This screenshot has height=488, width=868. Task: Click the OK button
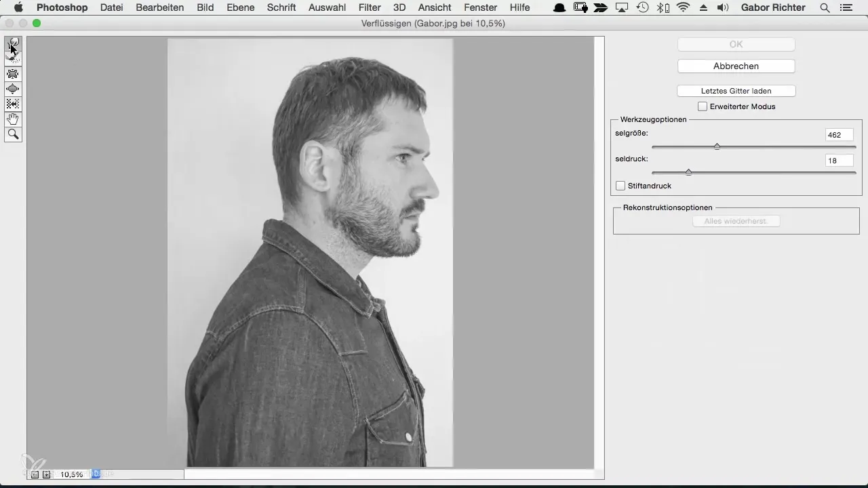click(x=736, y=44)
